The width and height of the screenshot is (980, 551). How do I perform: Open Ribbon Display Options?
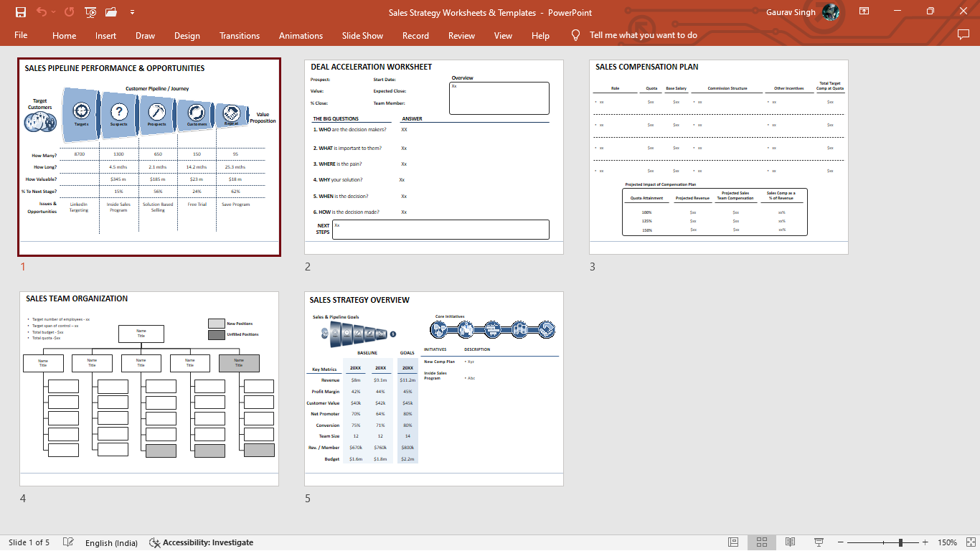(864, 11)
